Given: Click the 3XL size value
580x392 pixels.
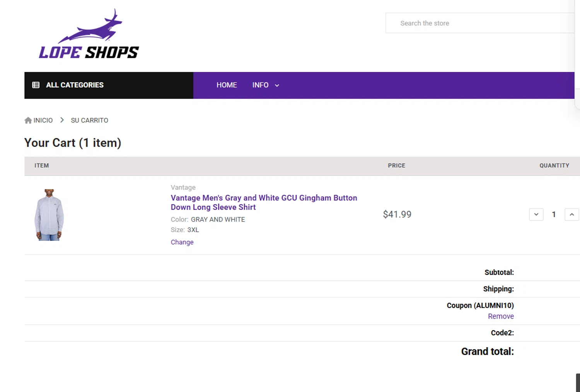Looking at the screenshot, I should [x=193, y=230].
